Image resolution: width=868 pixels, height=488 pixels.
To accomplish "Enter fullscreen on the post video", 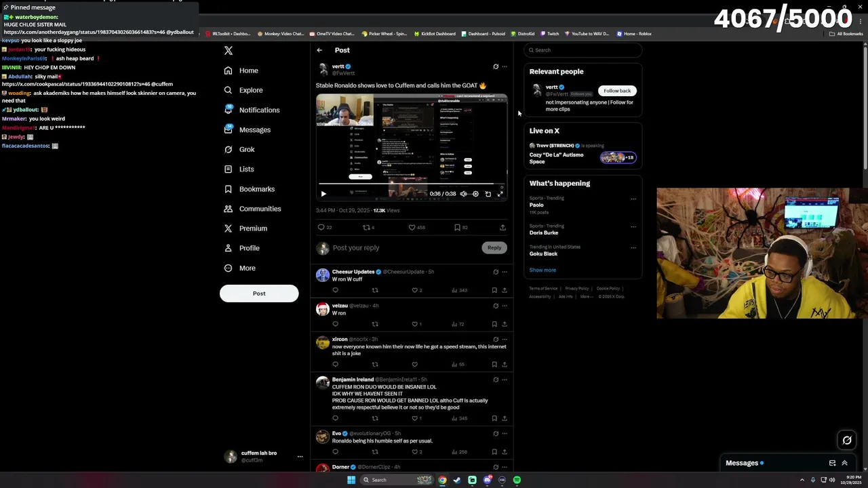I will 500,194.
